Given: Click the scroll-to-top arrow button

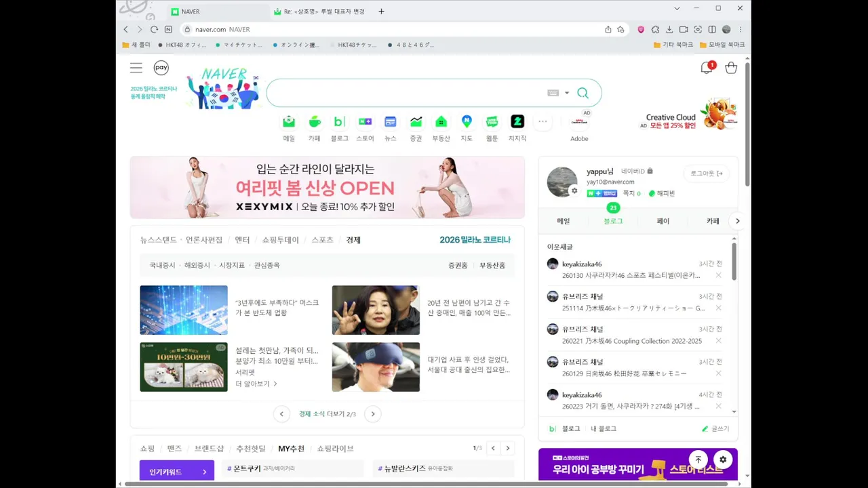Looking at the screenshot, I should point(698,460).
